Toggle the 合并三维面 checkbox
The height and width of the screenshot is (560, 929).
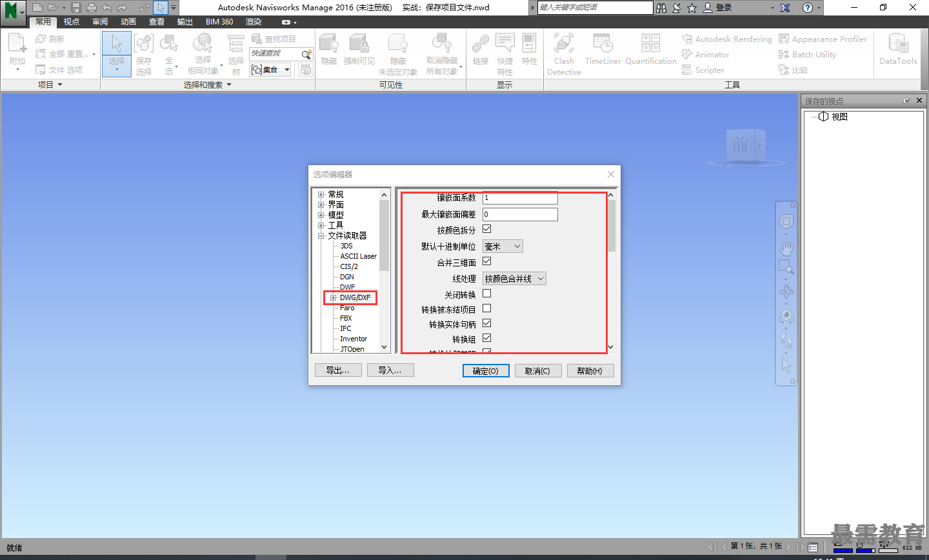tap(487, 261)
